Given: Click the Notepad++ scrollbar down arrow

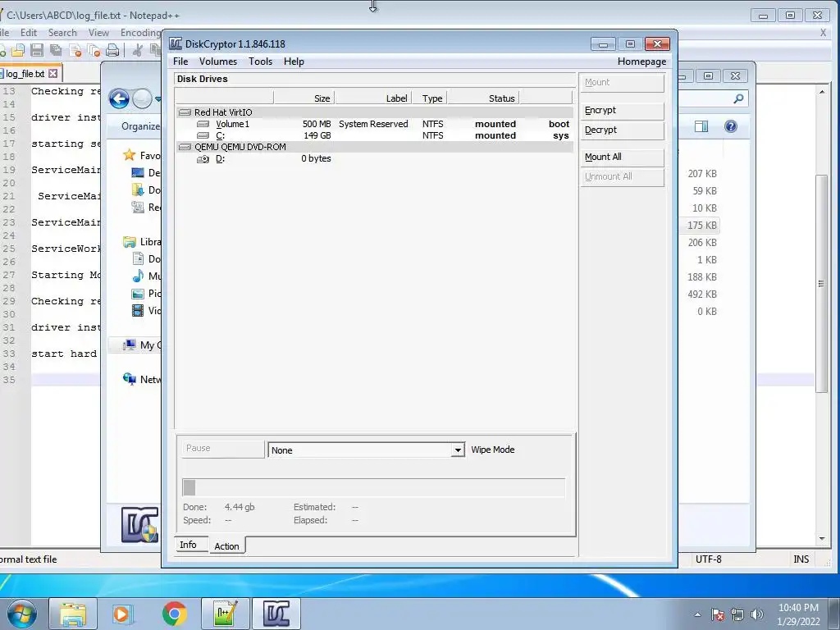Looking at the screenshot, I should tap(822, 538).
